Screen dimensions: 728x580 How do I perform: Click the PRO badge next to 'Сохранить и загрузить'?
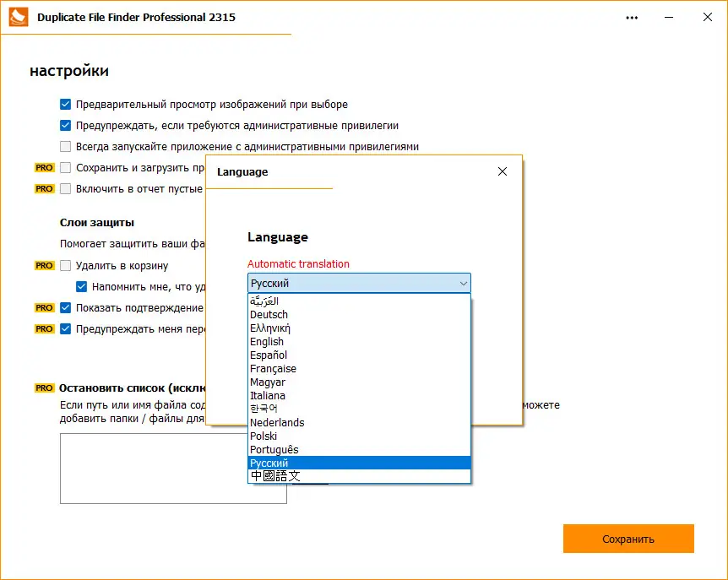[x=43, y=167]
